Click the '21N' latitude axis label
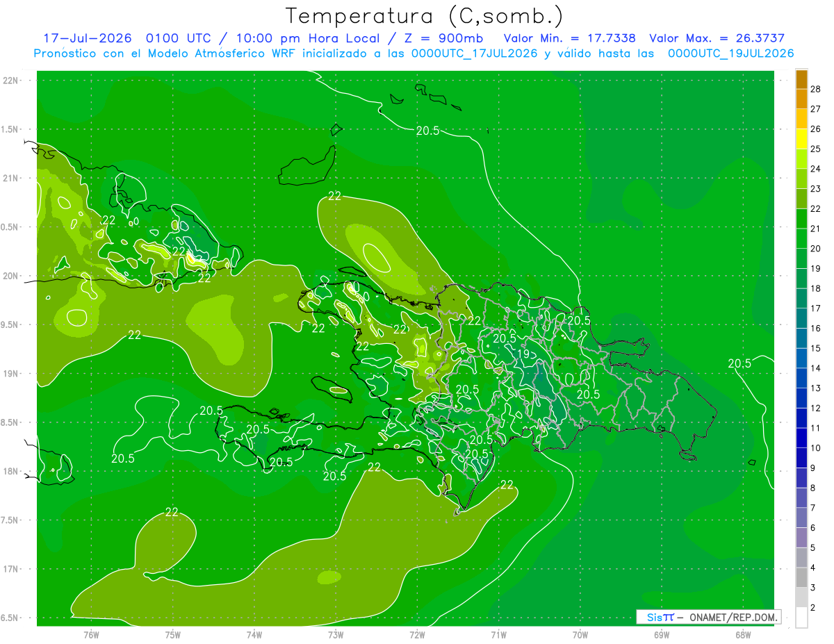The height and width of the screenshot is (644, 834). click(x=10, y=178)
